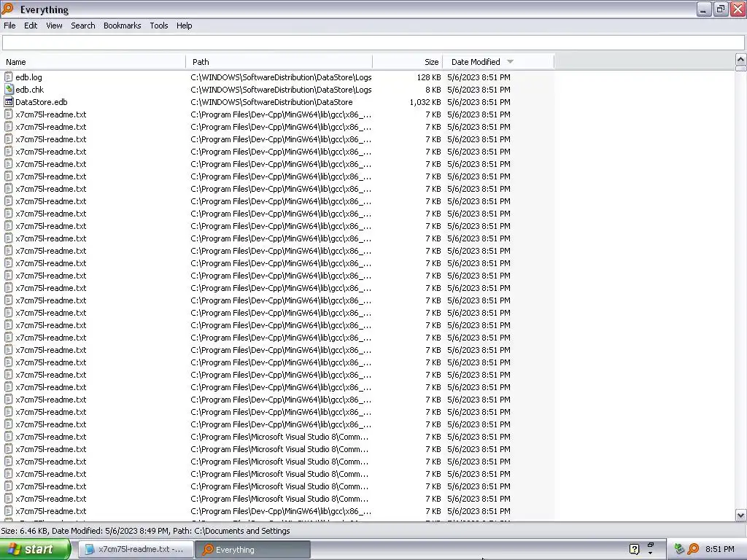The image size is (747, 560).
Task: Click the file icon beside edb.chk
Action: click(x=9, y=89)
